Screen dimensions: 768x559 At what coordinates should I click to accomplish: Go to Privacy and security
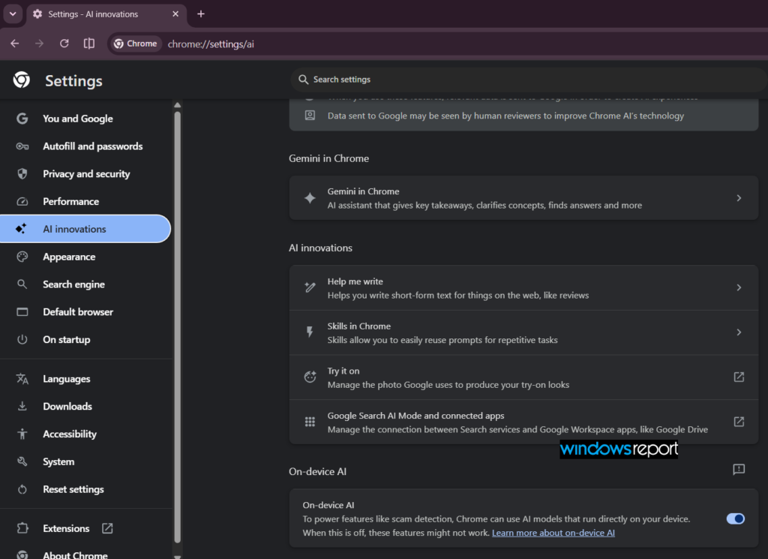point(85,174)
